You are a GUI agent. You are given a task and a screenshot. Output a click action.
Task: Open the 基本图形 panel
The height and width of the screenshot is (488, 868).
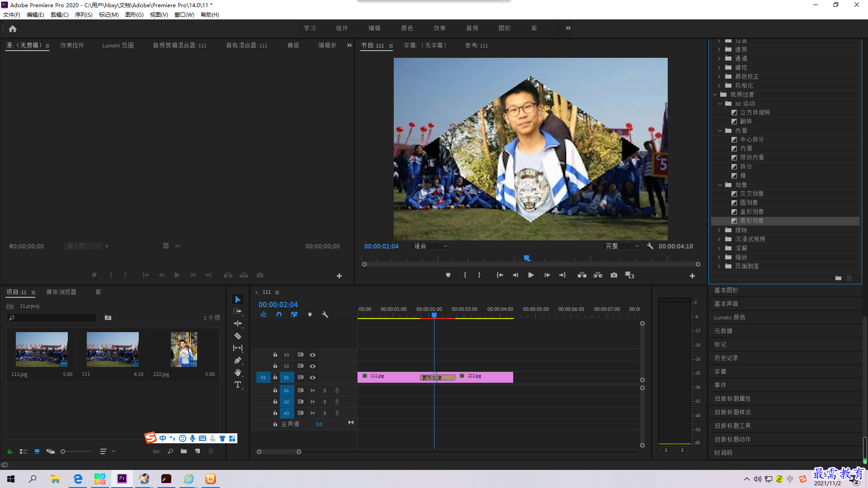point(726,290)
